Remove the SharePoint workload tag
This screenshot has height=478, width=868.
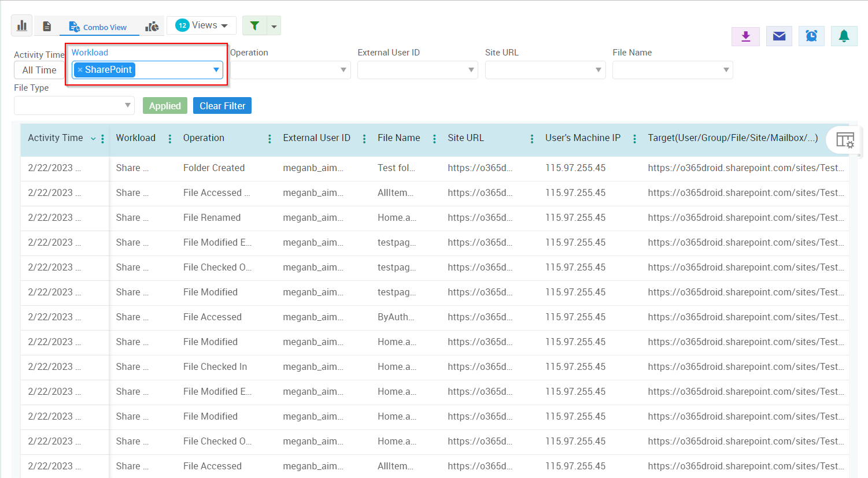[80, 70]
